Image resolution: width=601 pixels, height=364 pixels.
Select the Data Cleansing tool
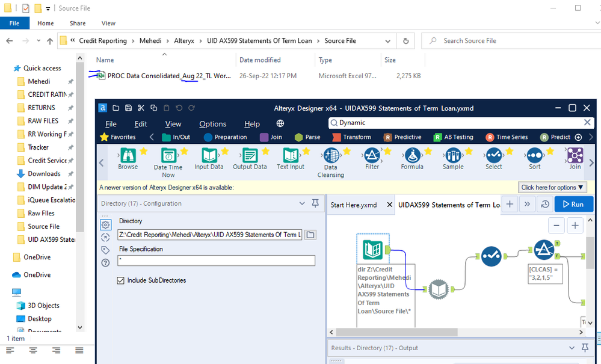pyautogui.click(x=331, y=162)
